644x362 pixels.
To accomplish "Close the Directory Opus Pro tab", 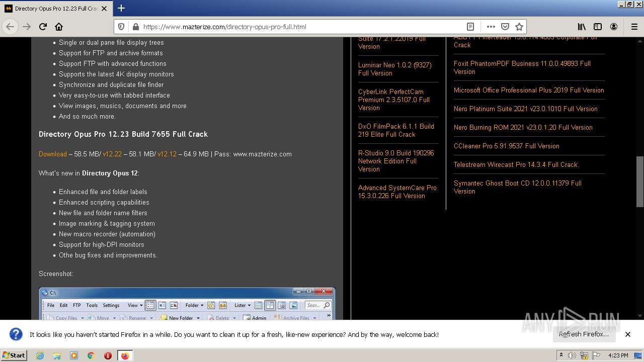I will point(104,9).
